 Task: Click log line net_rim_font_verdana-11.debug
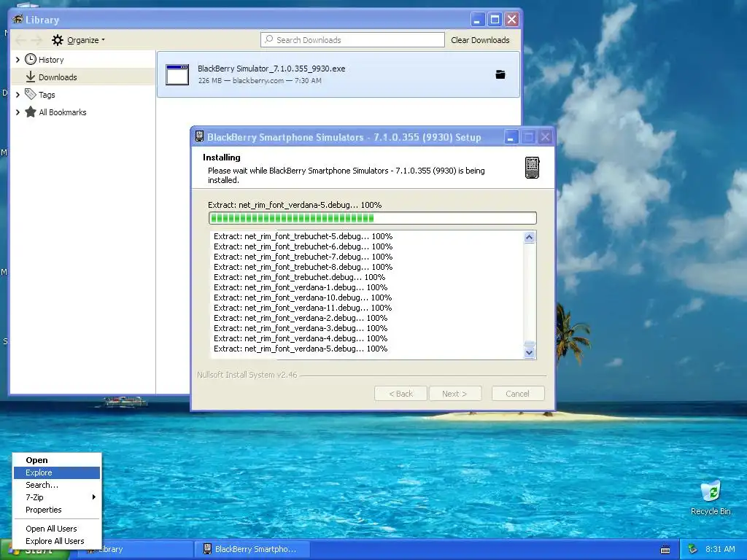(x=303, y=308)
